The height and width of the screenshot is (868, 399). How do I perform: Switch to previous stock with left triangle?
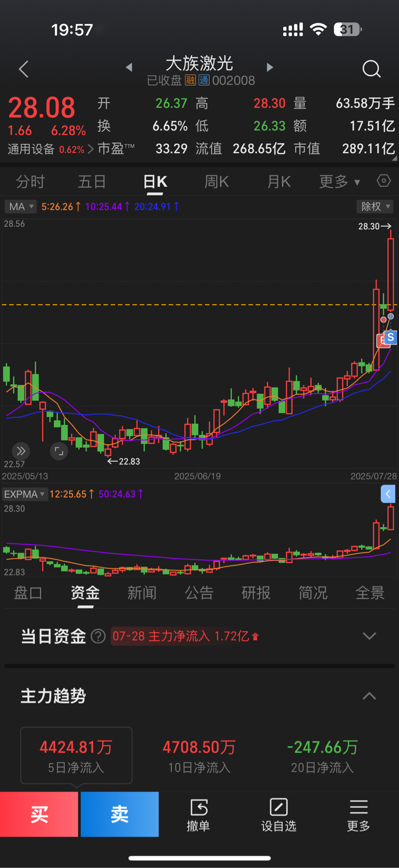(x=129, y=67)
